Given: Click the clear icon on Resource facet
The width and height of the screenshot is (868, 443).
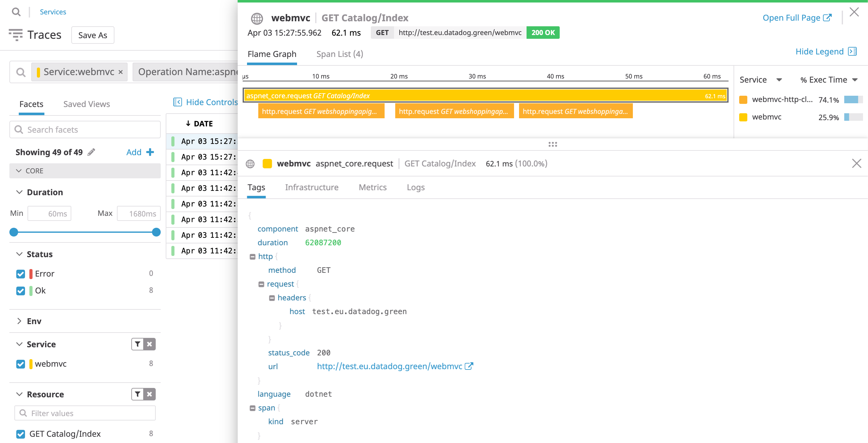Looking at the screenshot, I should click(149, 394).
